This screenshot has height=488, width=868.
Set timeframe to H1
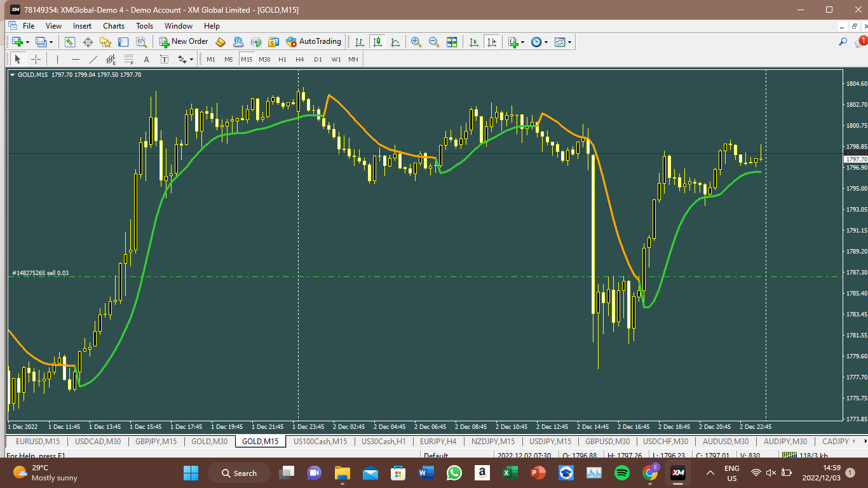click(x=282, y=59)
